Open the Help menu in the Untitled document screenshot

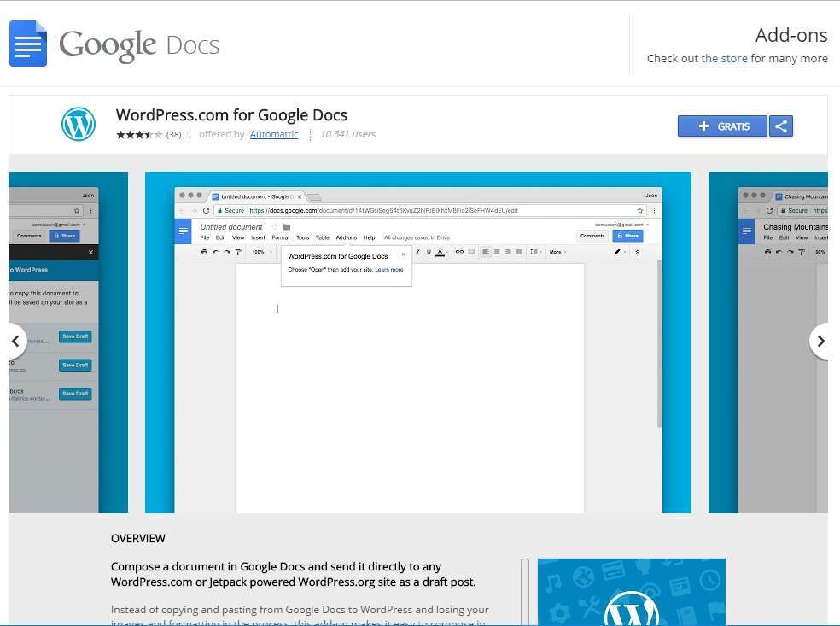click(369, 237)
